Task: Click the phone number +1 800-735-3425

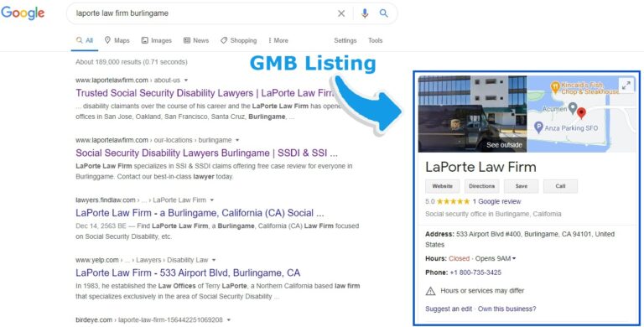Action: click(x=475, y=272)
